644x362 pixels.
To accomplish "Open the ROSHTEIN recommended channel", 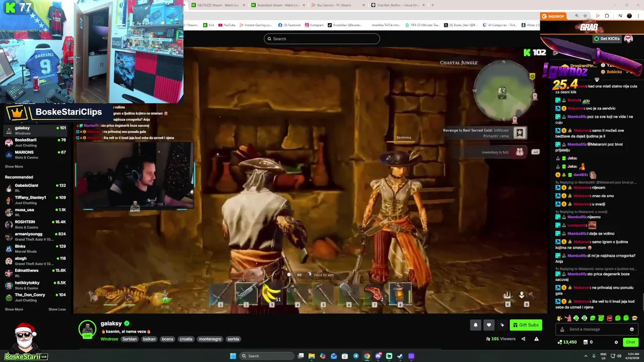I will [35, 224].
